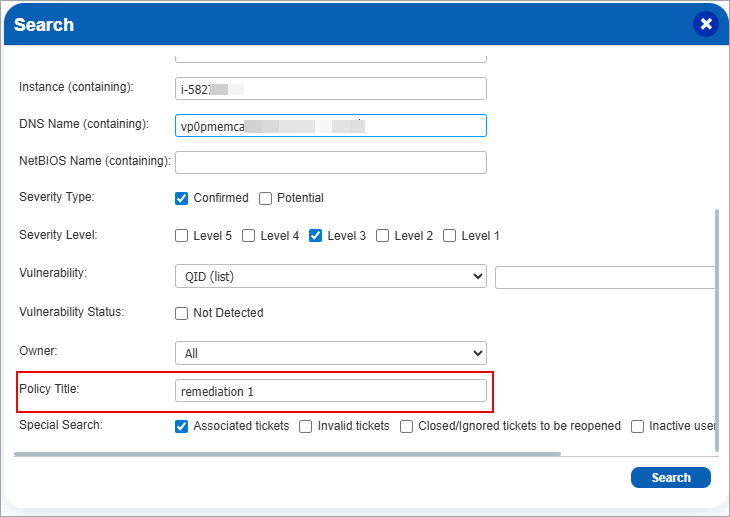Check the Invalid tickets checkbox
Image resolution: width=730 pixels, height=517 pixels.
[x=305, y=426]
